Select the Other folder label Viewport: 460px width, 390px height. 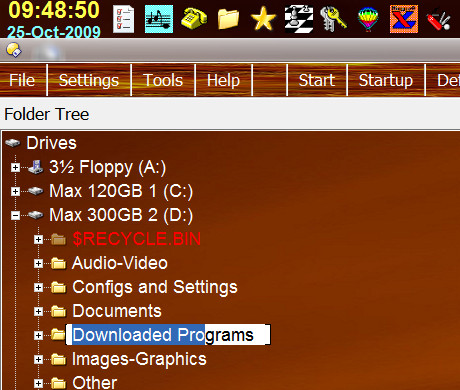95,383
